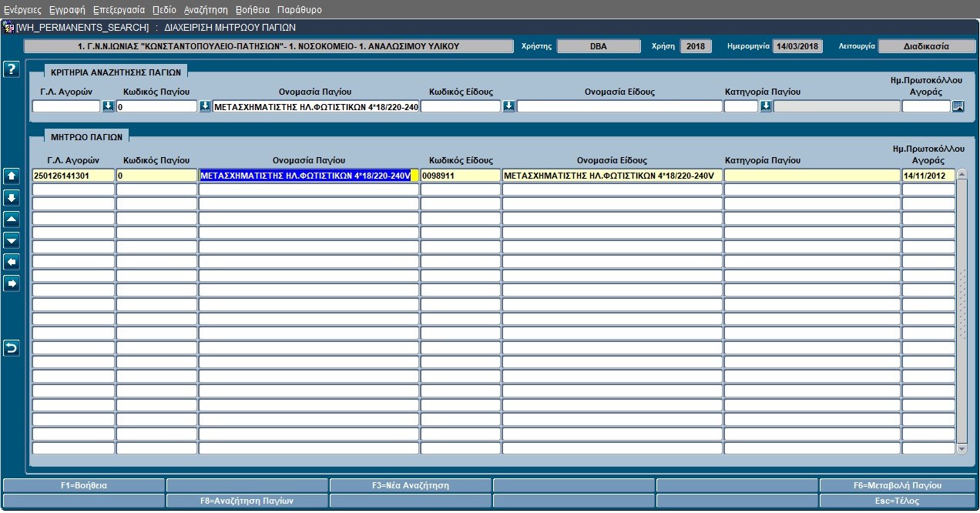The height and width of the screenshot is (513, 980).
Task: Open the Αναζήτηση menu
Action: [x=206, y=10]
